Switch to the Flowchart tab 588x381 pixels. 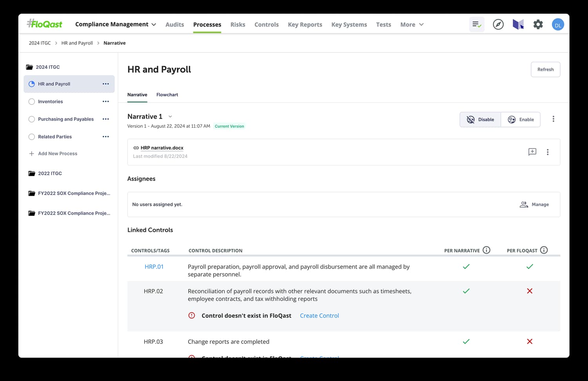click(x=167, y=95)
